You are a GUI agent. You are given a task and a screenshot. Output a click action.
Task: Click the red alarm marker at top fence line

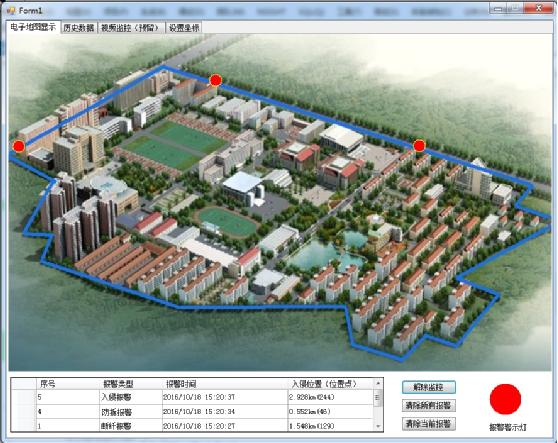[215, 80]
